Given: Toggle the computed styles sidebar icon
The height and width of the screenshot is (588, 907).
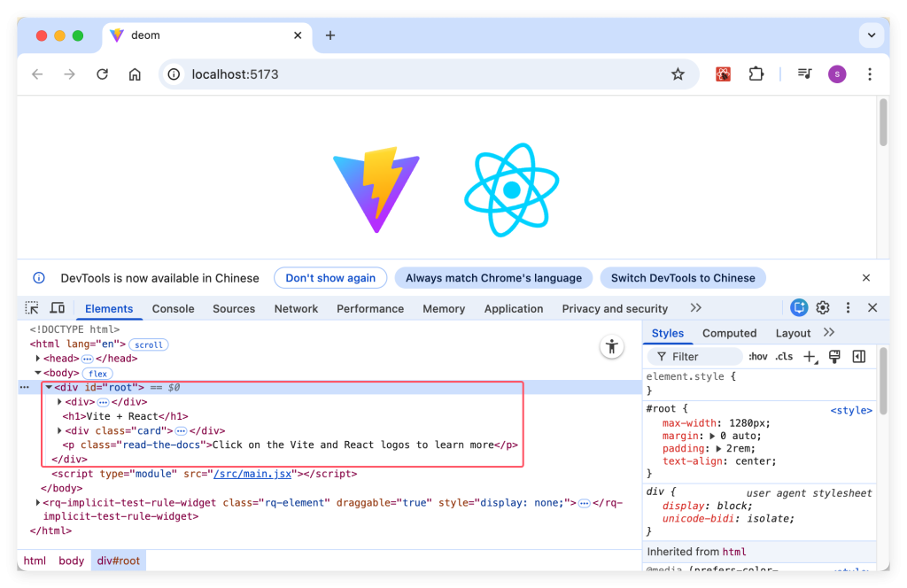Looking at the screenshot, I should 859,357.
